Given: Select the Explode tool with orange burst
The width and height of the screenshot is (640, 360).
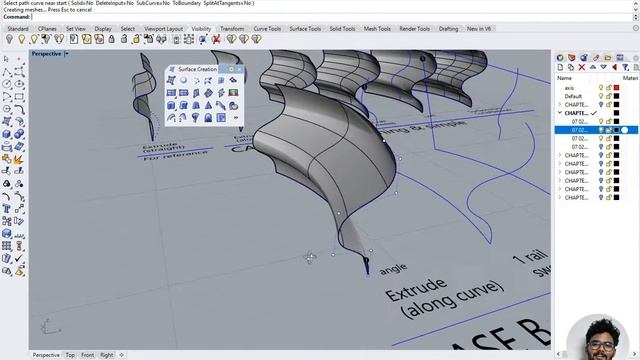Looking at the screenshot, I should [19, 159].
